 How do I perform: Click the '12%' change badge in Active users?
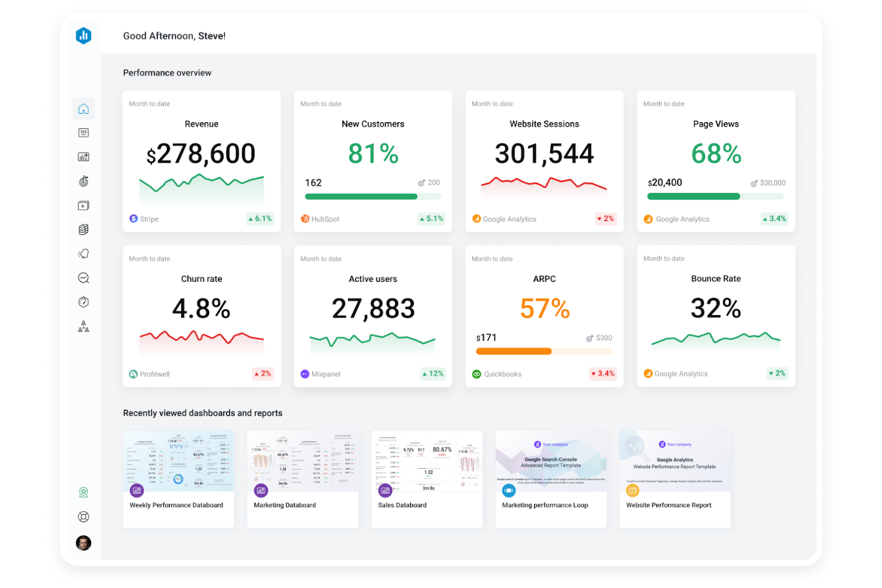(x=433, y=374)
